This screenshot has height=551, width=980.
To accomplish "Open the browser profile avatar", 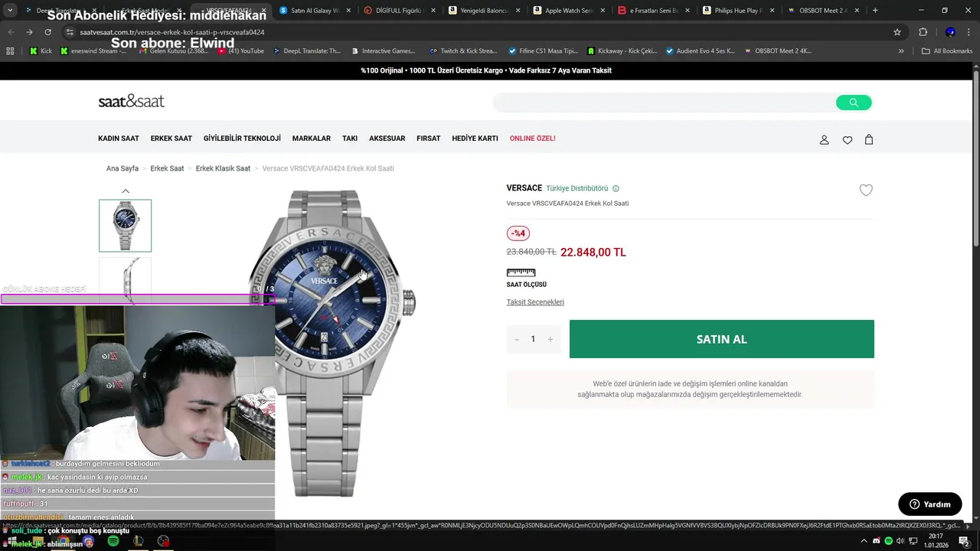I will coord(950,32).
